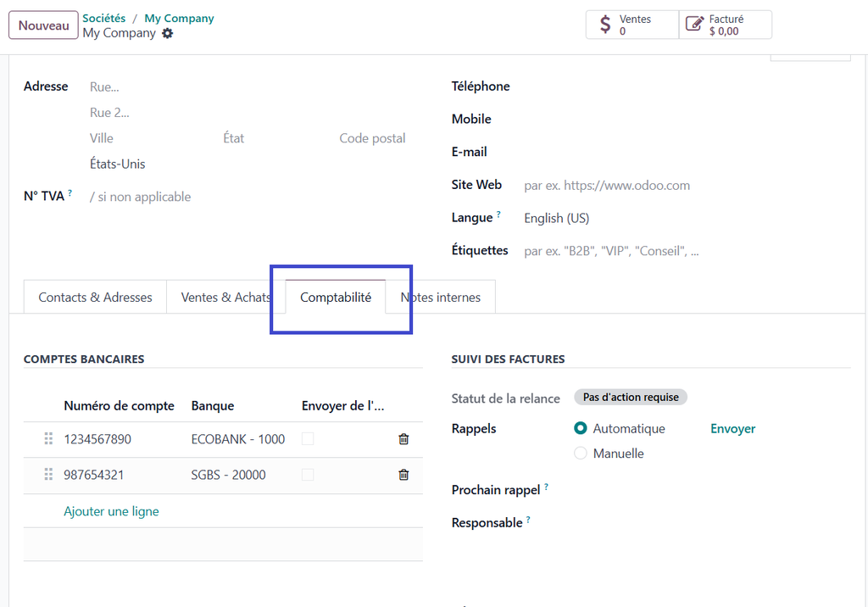Select the Comptabilité tab
This screenshot has height=607, width=868.
336,298
